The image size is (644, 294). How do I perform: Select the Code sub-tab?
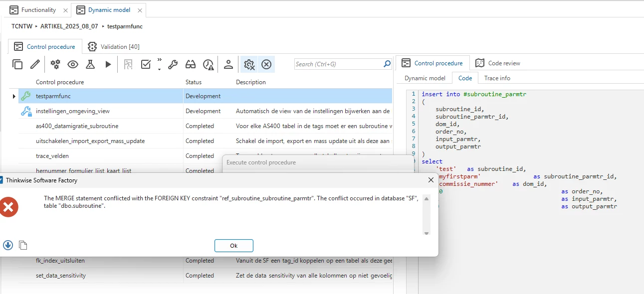(465, 78)
